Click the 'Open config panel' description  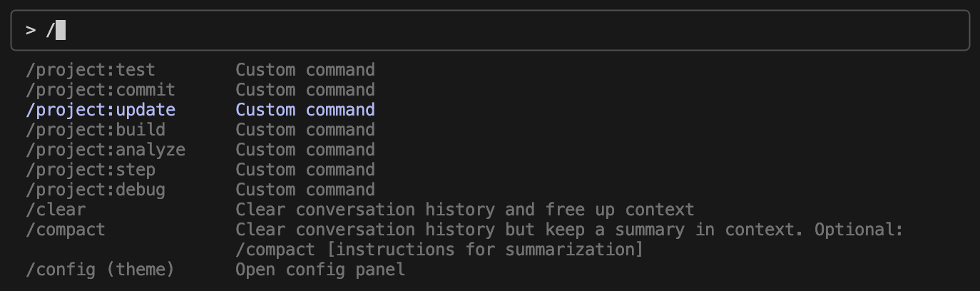point(320,270)
